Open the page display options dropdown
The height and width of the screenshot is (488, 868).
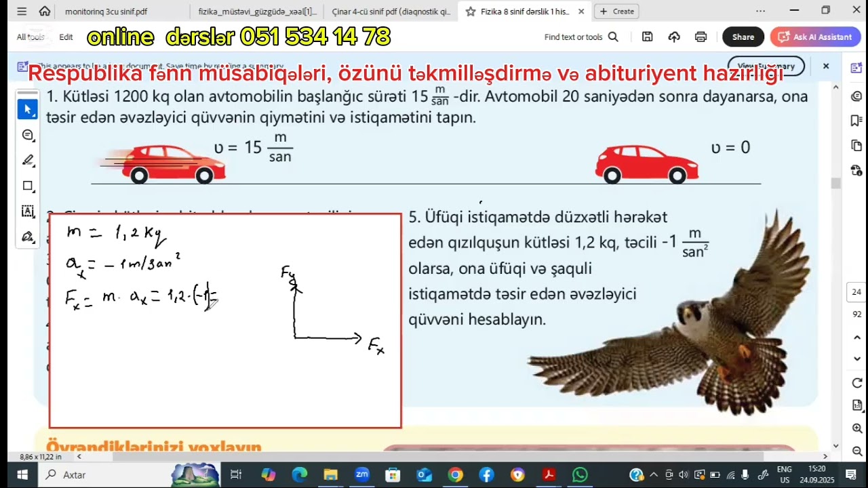pos(856,405)
